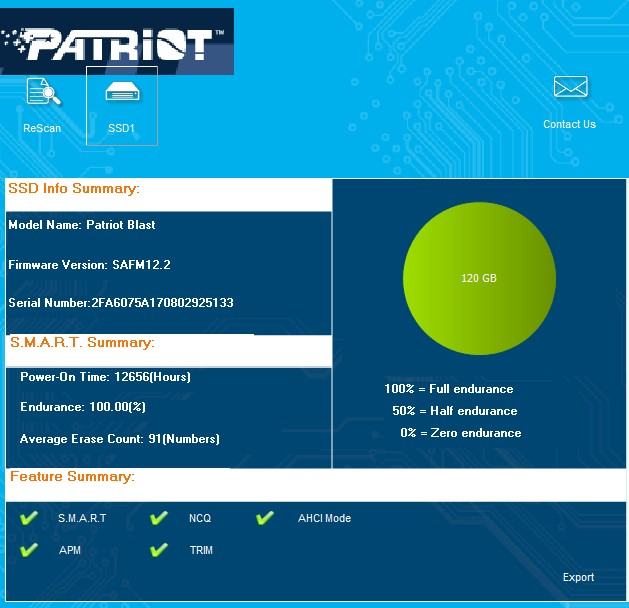Click the APM feature label
629x608 pixels.
pyautogui.click(x=70, y=550)
